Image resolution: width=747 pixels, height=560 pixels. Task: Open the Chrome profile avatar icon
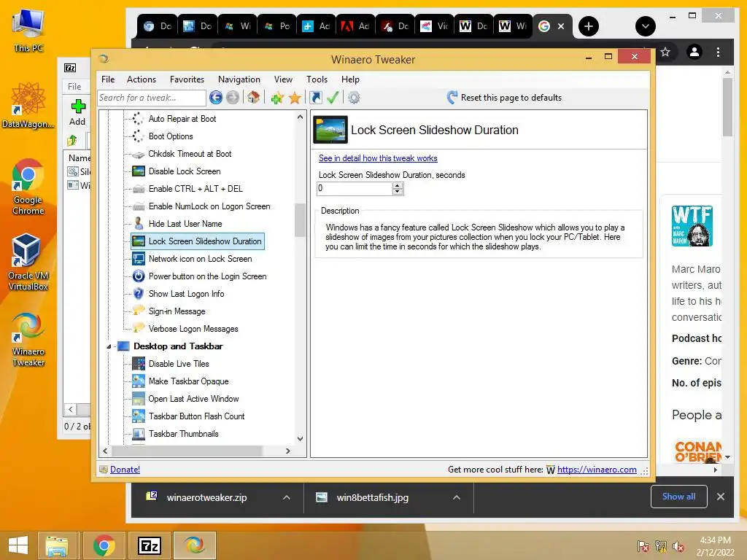694,52
